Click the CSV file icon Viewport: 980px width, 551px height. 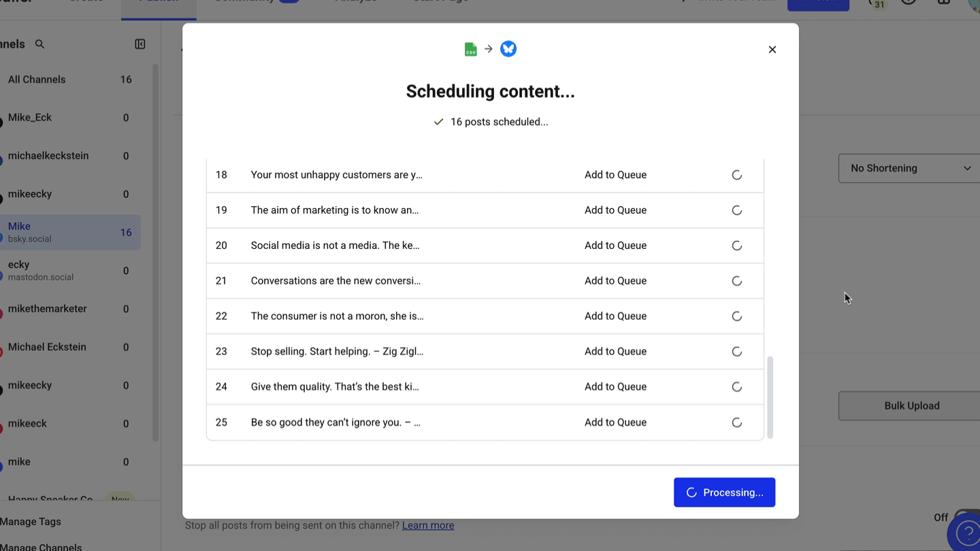pos(470,49)
